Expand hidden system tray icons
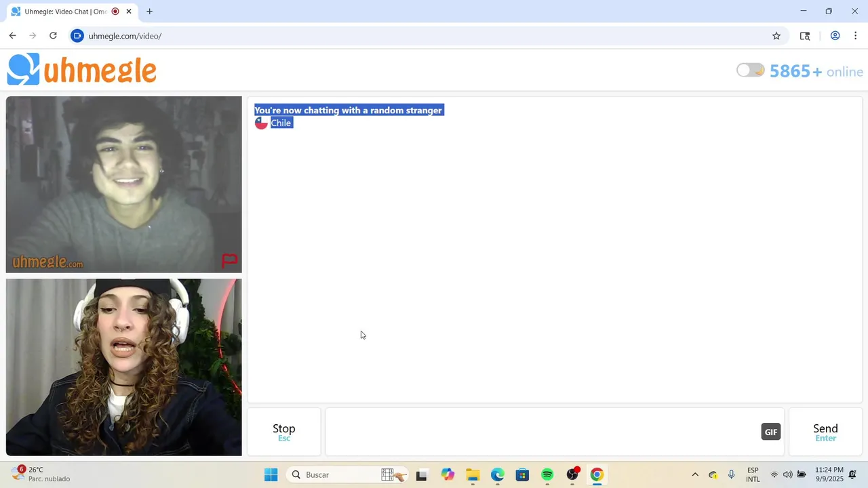 [694, 474]
